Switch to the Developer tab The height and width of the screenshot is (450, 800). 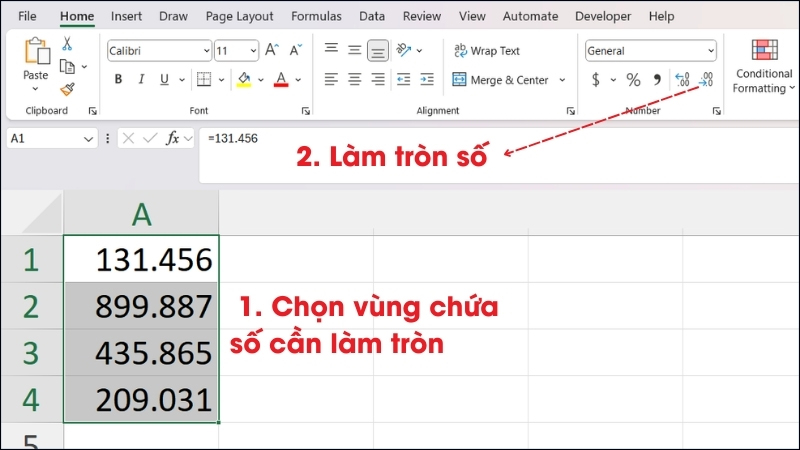point(603,16)
